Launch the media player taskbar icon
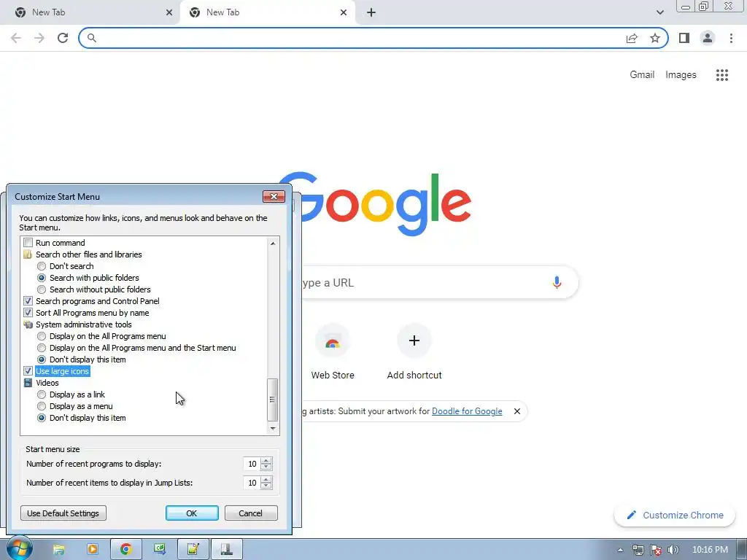This screenshot has height=560, width=747. [92, 550]
